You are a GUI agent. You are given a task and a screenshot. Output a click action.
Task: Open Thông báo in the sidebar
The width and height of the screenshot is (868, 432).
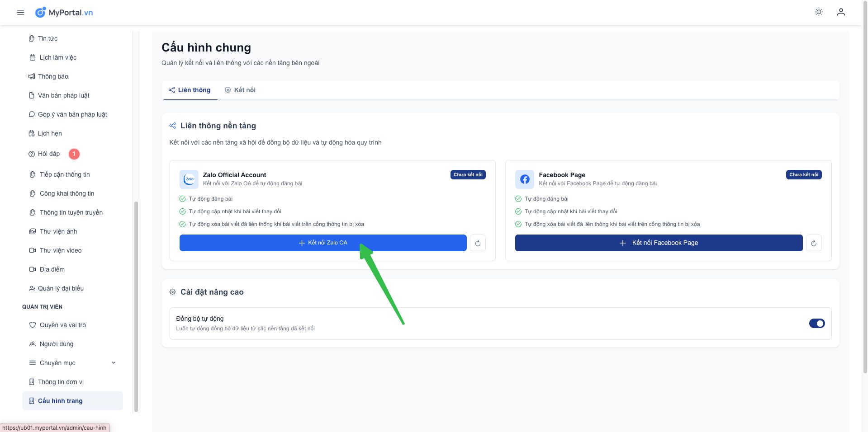(53, 76)
